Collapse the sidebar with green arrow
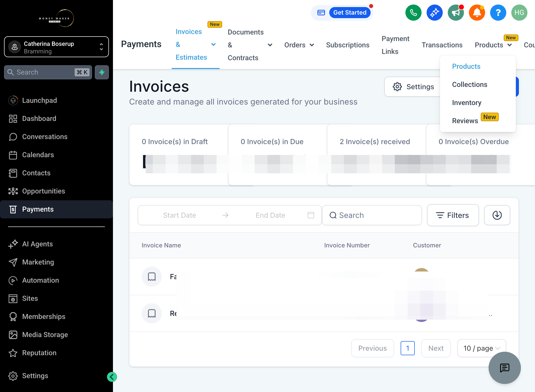The image size is (535, 392). click(112, 377)
